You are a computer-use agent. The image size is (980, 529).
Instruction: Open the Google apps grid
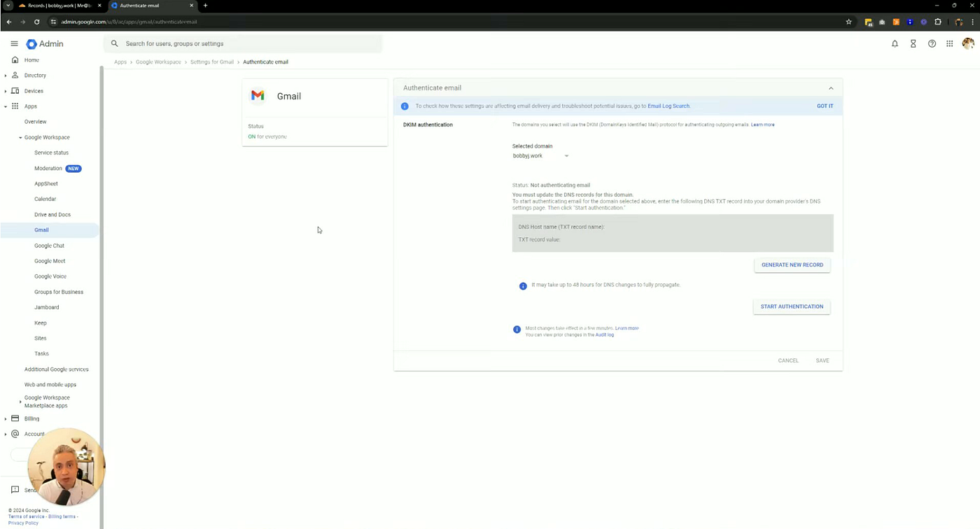tap(949, 43)
